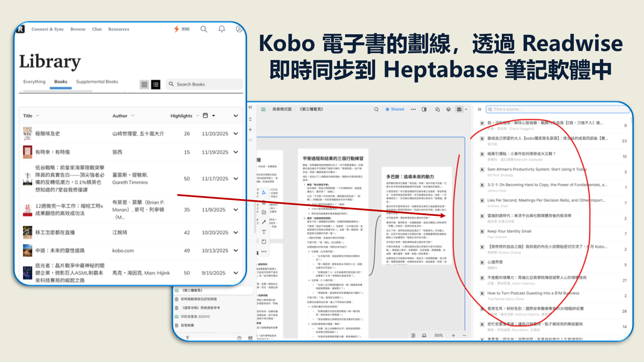
Task: Open the Title column sort dropdown
Action: click(38, 116)
